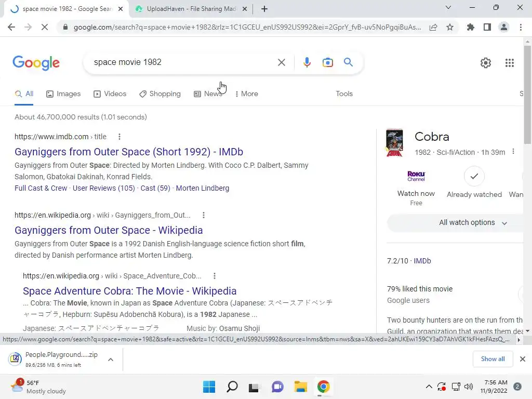Screen dimensions: 532x399
Task: Open the notification center badge
Action: [x=517, y=387]
